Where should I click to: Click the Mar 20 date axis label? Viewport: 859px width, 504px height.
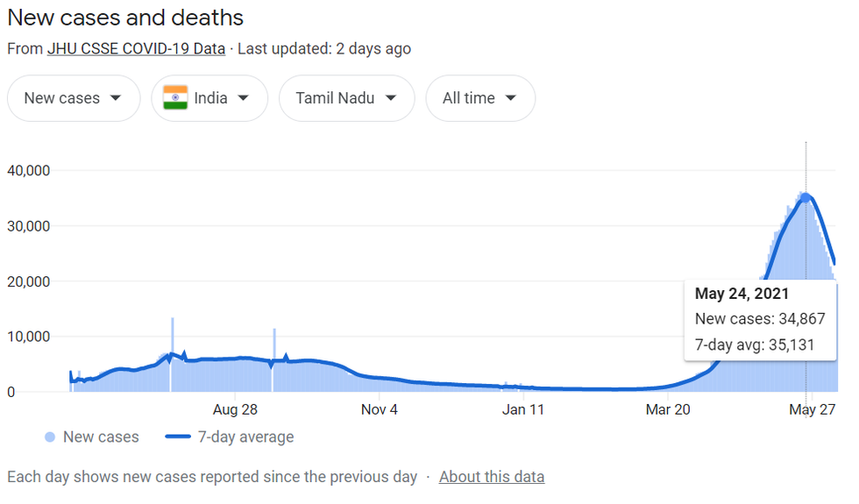669,409
